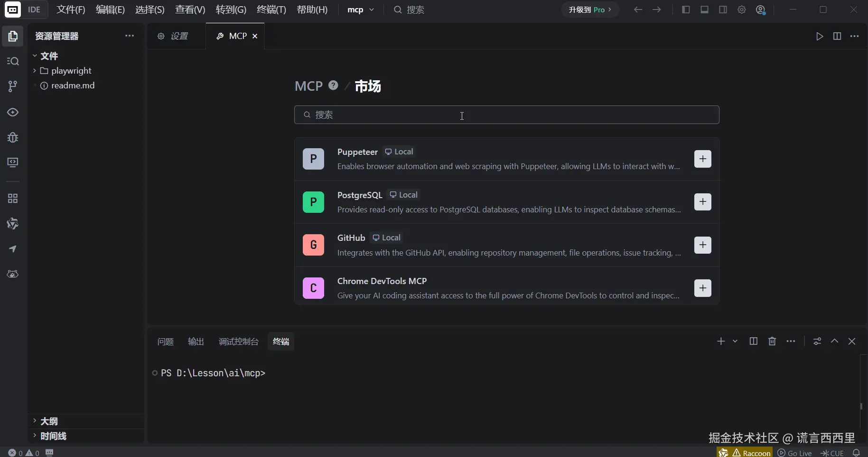Screen dimensions: 868x457
Task: Split the editor to the right
Action: point(837,36)
